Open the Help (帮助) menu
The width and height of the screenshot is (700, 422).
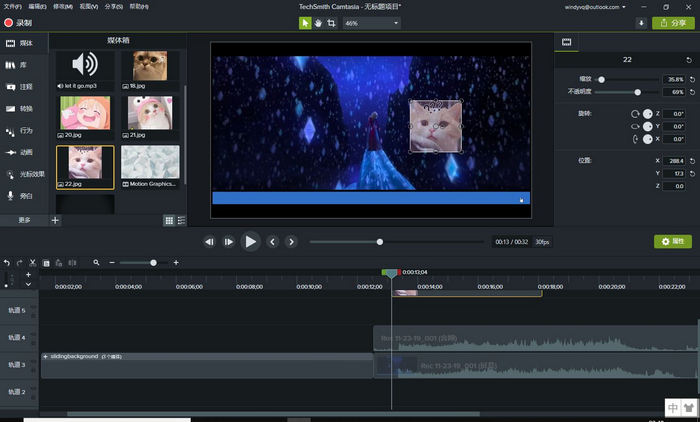[139, 7]
